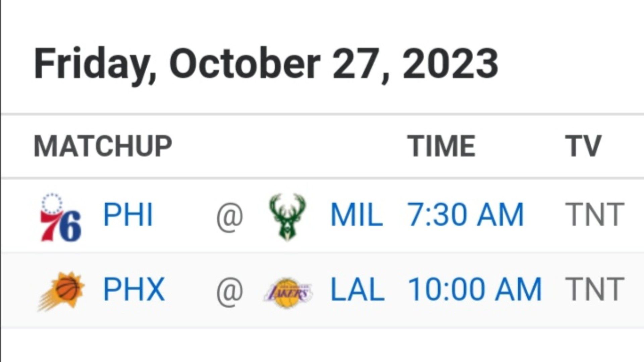Select the 10:00 AM game time link

click(475, 289)
